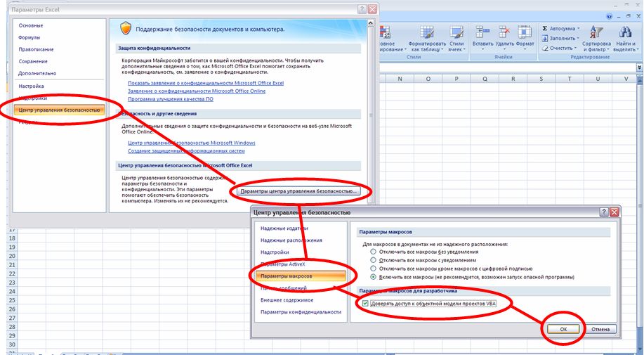The width and height of the screenshot is (644, 355).
Task: Click the Clear (Очистить) eraser icon
Action: point(545,48)
